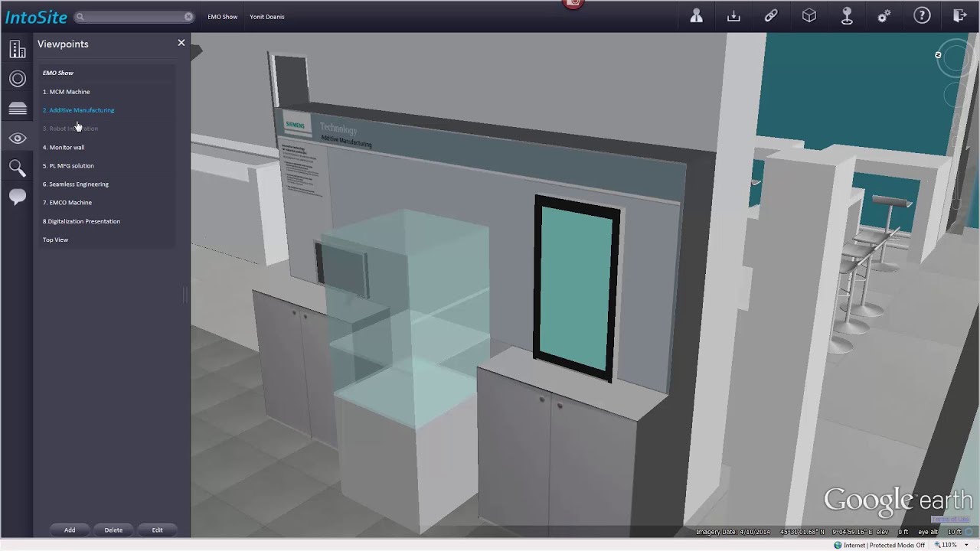Open the Yonit Doanis user label

[267, 17]
